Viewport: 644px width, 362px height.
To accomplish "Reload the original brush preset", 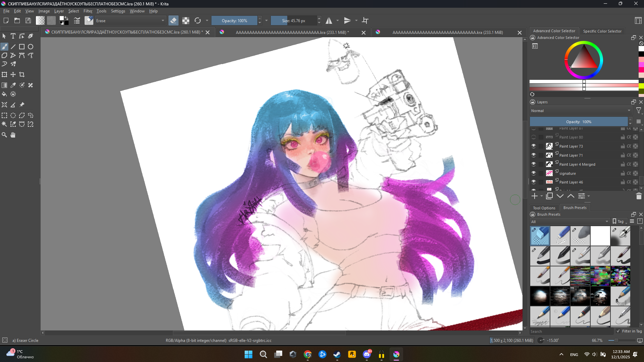I will pos(198,20).
